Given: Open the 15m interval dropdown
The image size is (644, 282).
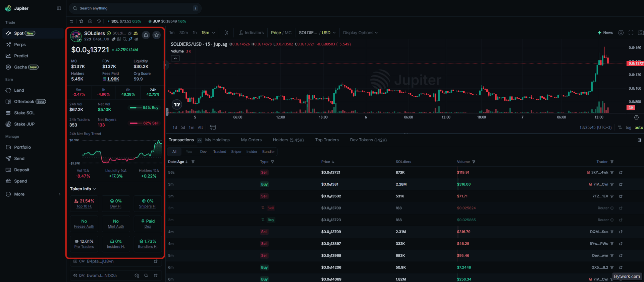Looking at the screenshot, I should click(208, 33).
